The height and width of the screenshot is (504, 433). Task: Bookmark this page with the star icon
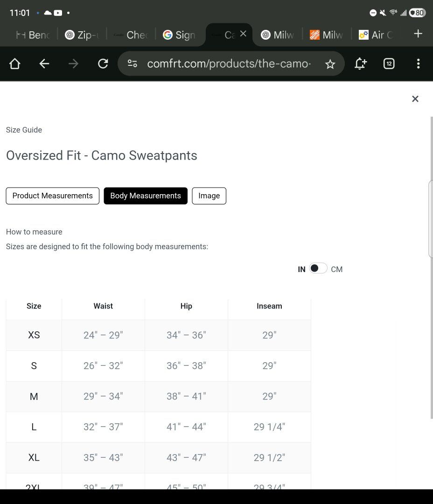click(330, 64)
